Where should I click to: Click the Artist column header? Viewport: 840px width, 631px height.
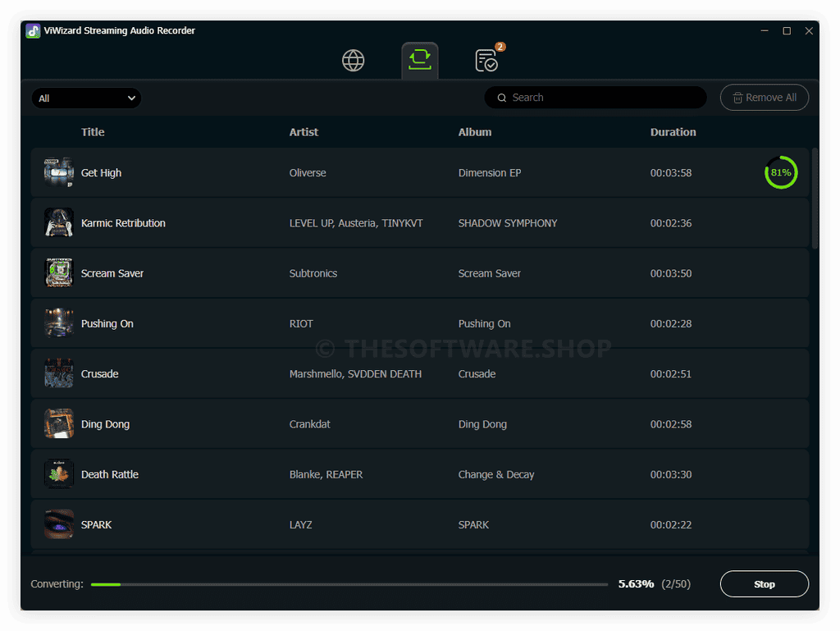click(x=304, y=132)
